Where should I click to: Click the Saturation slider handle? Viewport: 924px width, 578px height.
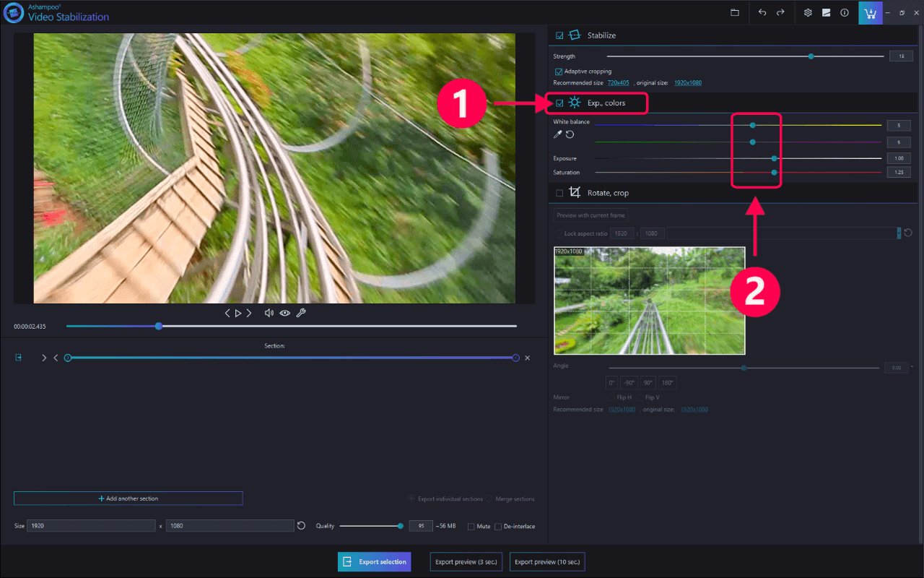pos(774,172)
